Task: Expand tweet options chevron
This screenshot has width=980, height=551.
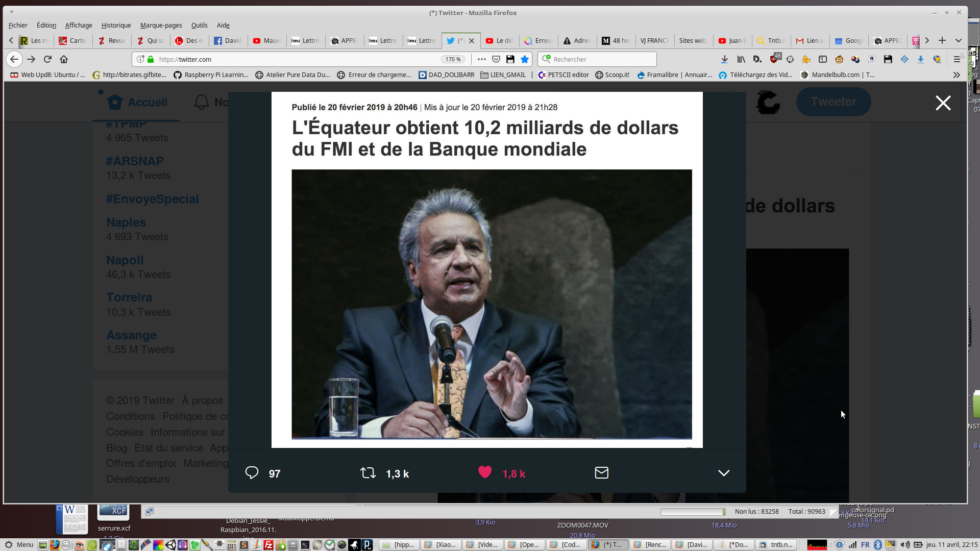Action: click(723, 473)
